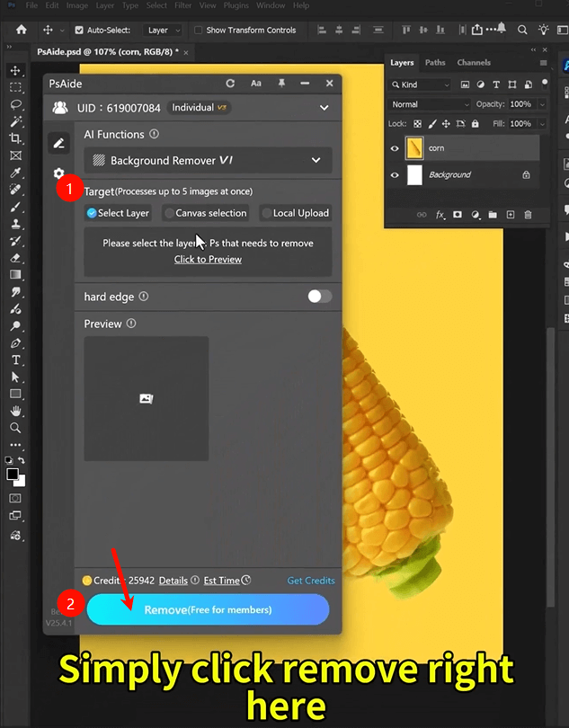
Task: Click the PsAide pin icon
Action: [281, 83]
